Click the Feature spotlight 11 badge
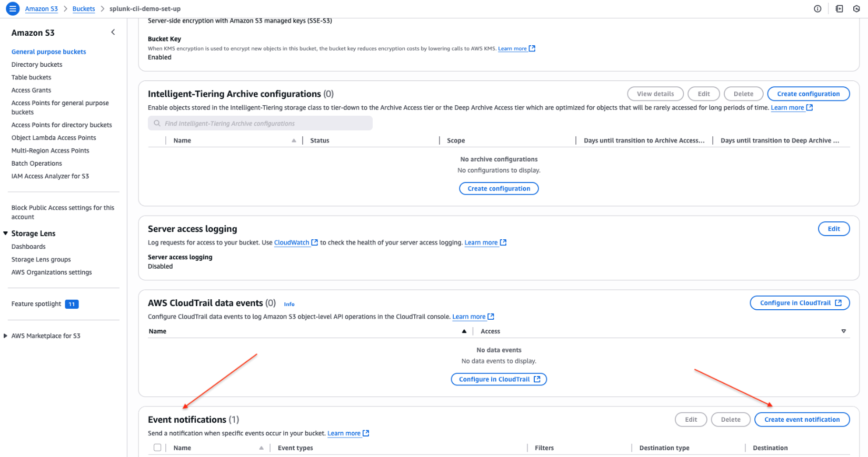Viewport: 868px width, 457px height. click(72, 304)
